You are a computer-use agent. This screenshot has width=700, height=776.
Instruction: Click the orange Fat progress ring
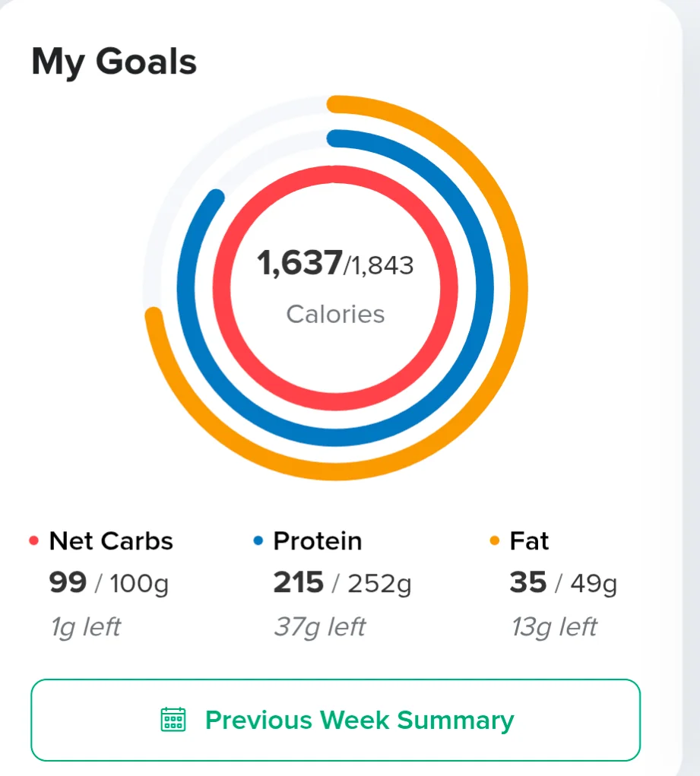click(518, 287)
